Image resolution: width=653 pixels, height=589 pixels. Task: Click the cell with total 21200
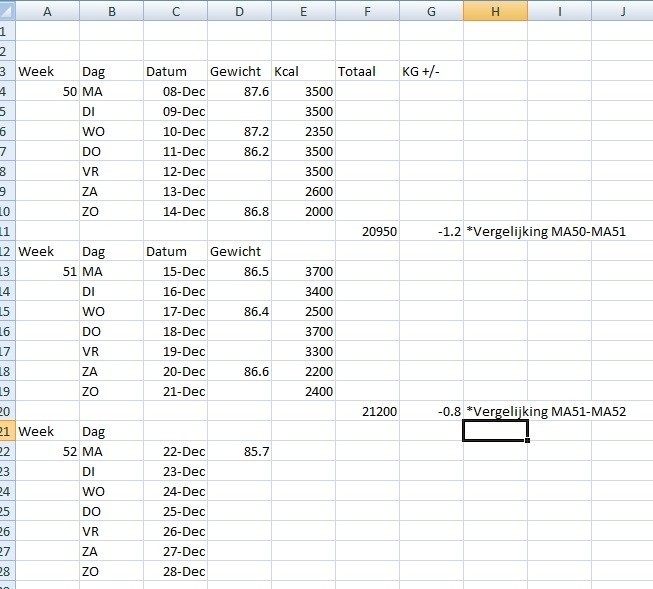[x=367, y=411]
